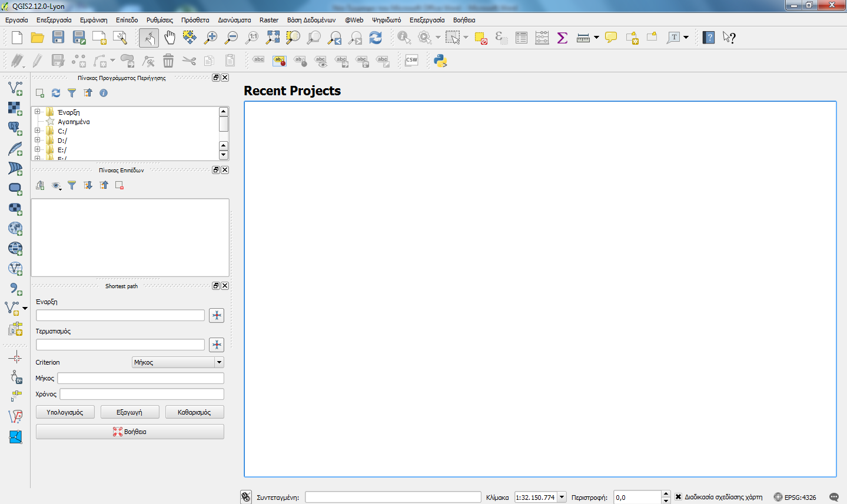Pick end point with Τερματισμός crosshair button
847x504 pixels.
217,345
